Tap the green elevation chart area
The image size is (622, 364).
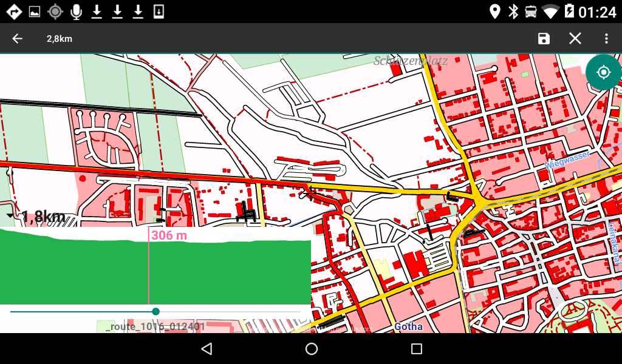pyautogui.click(x=231, y=273)
